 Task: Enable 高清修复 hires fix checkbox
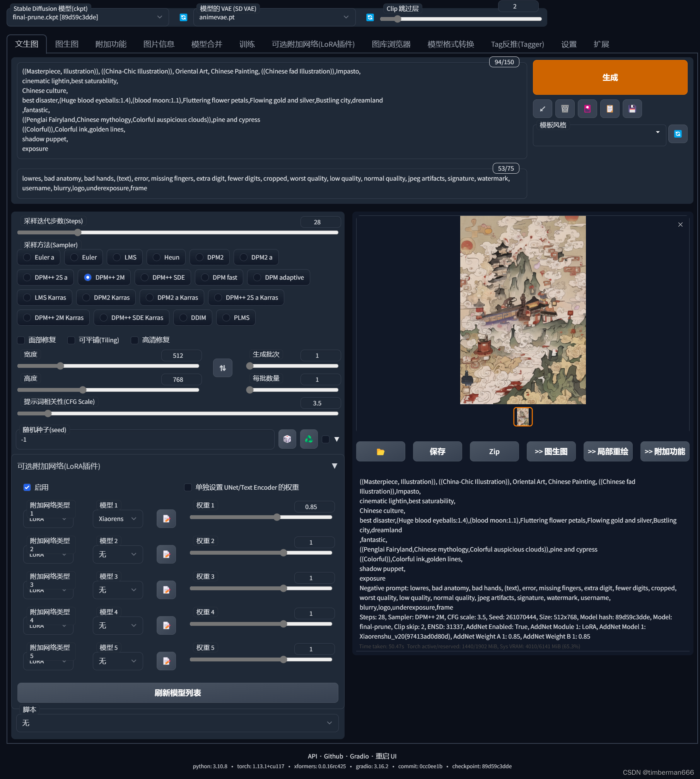(135, 340)
